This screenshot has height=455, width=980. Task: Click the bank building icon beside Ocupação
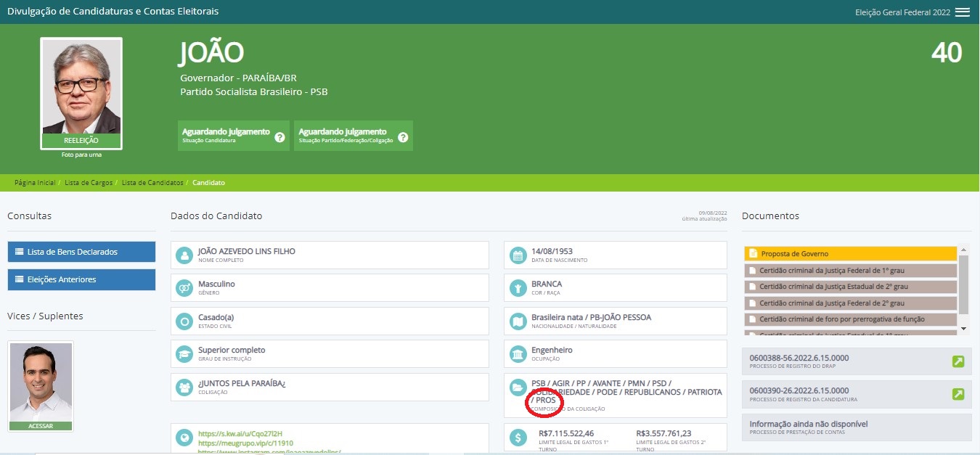tap(518, 353)
